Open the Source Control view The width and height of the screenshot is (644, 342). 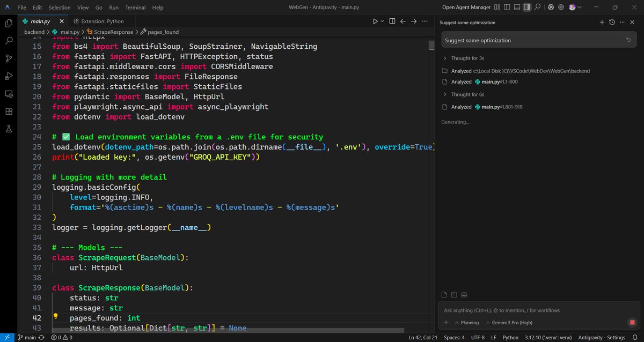pyautogui.click(x=9, y=58)
